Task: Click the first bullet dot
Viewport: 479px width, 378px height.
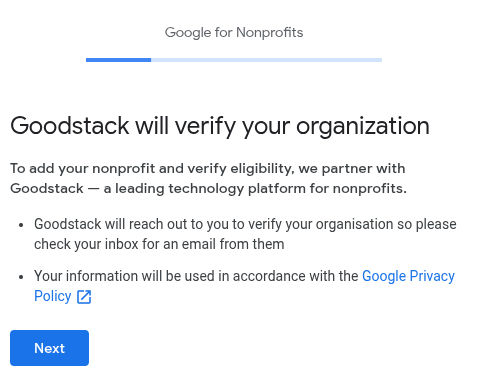Action: coord(21,225)
